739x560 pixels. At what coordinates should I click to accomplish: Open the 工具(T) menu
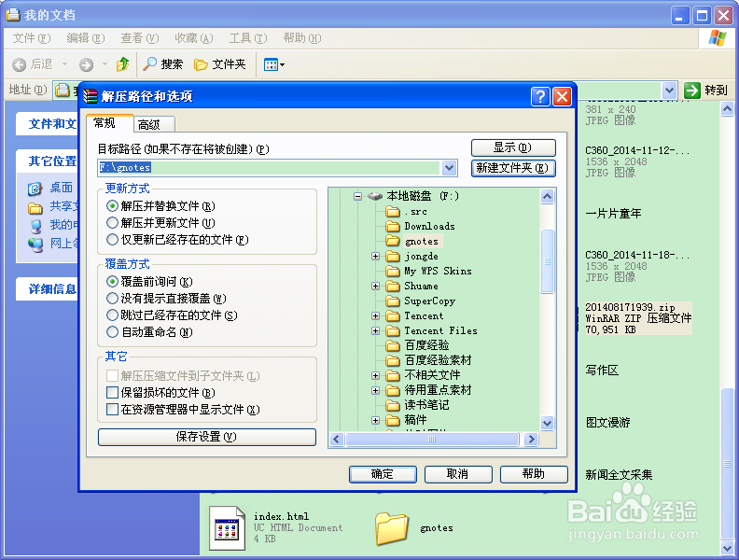pyautogui.click(x=248, y=38)
